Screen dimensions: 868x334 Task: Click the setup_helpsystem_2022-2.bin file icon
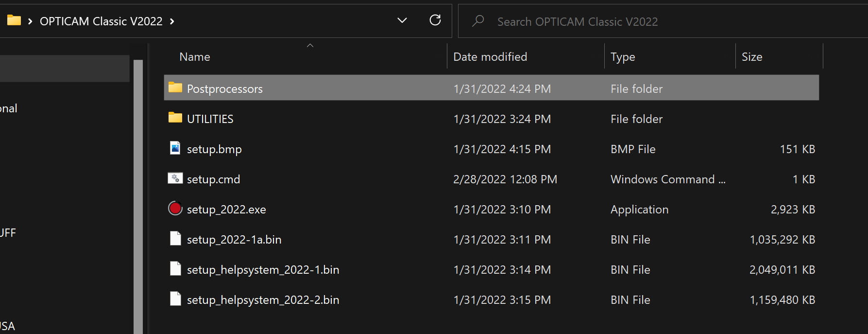coord(175,299)
